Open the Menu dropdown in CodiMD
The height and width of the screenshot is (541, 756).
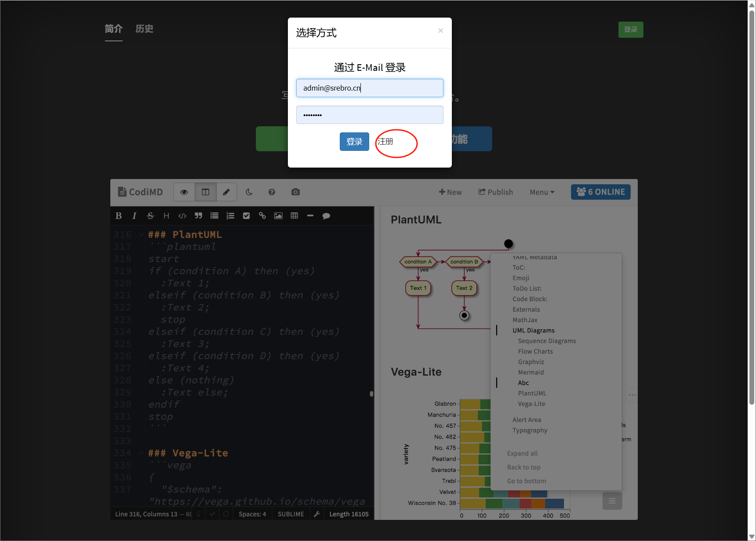(542, 192)
